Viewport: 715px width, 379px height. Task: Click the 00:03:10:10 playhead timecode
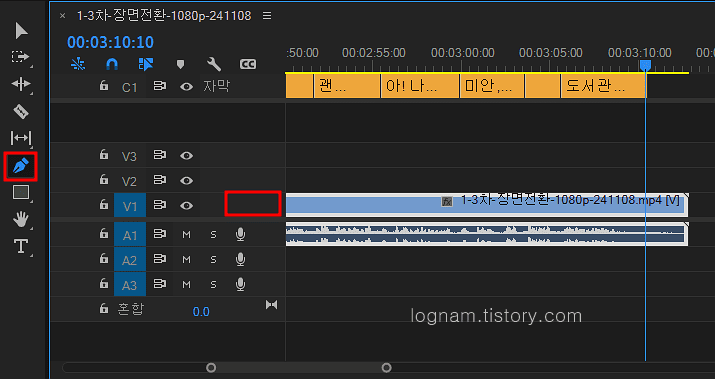pos(110,42)
